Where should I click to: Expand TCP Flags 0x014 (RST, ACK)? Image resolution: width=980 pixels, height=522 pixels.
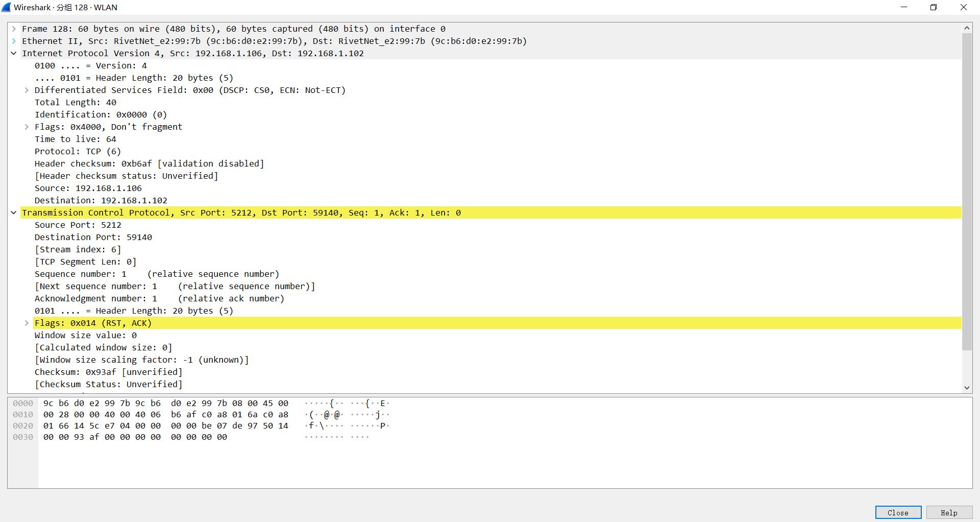tap(27, 323)
